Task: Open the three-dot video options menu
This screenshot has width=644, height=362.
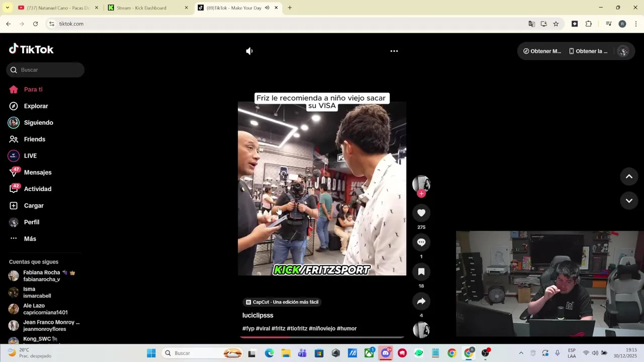Action: [394, 51]
